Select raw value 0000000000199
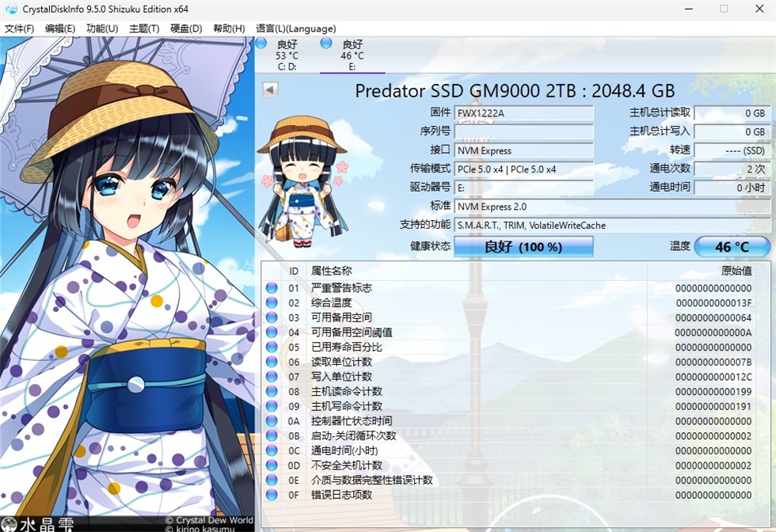 (x=713, y=392)
